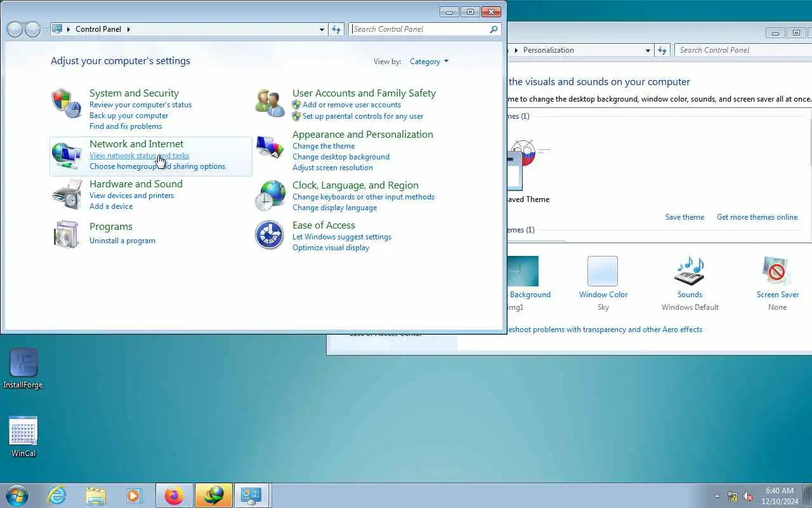Click Change desktop background link
The image size is (812, 508).
click(x=341, y=157)
